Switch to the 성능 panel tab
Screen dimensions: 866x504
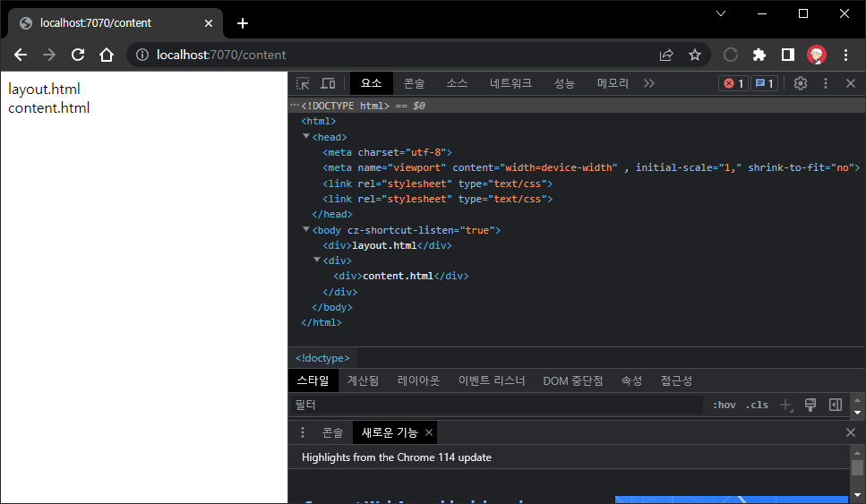[564, 83]
